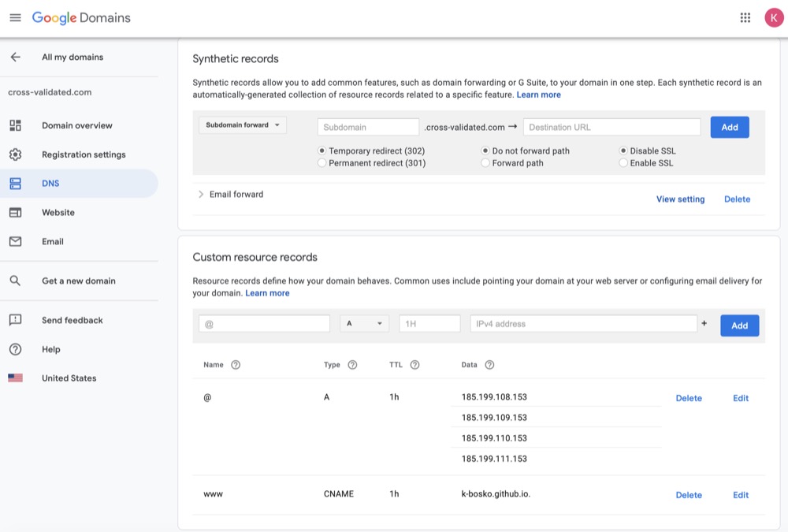
Task: Click the help icon next to TTL column
Action: [414, 365]
